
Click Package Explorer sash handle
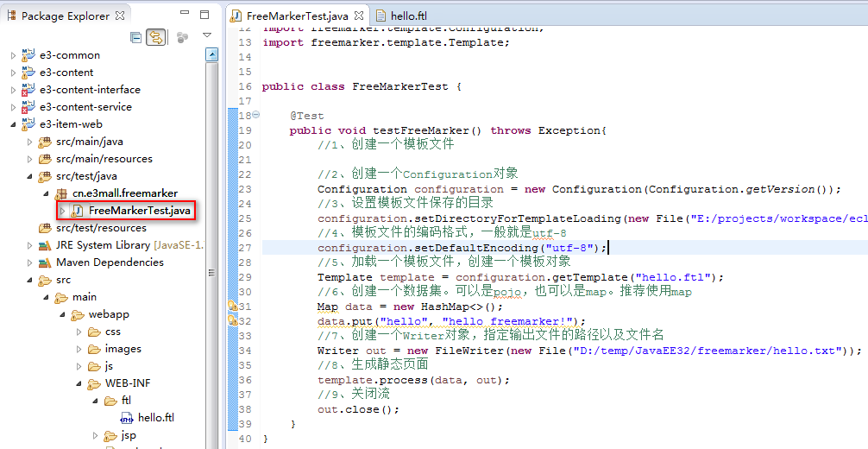(211, 273)
